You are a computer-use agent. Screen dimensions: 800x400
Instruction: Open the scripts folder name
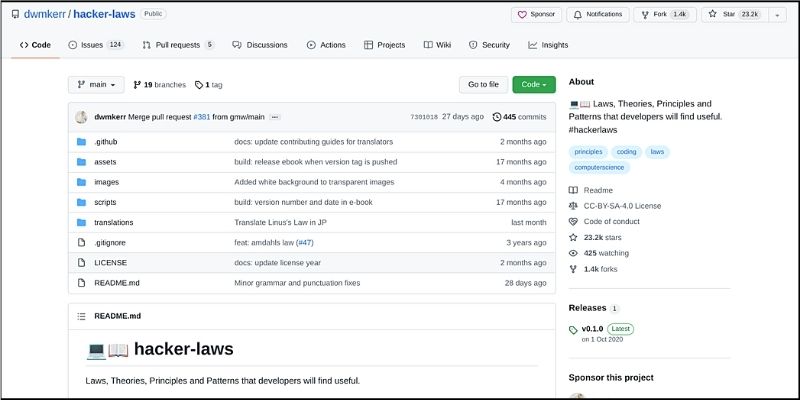tap(105, 202)
